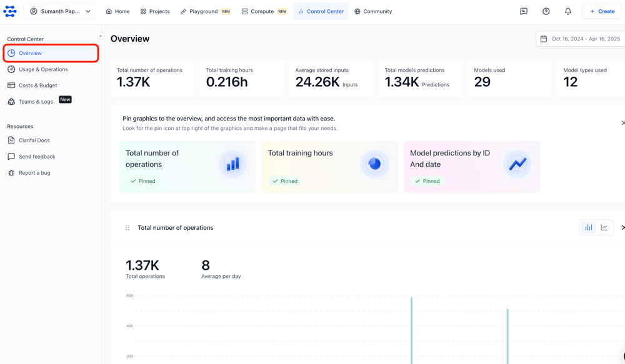Open the Compute tab
625x364 pixels.
click(264, 11)
